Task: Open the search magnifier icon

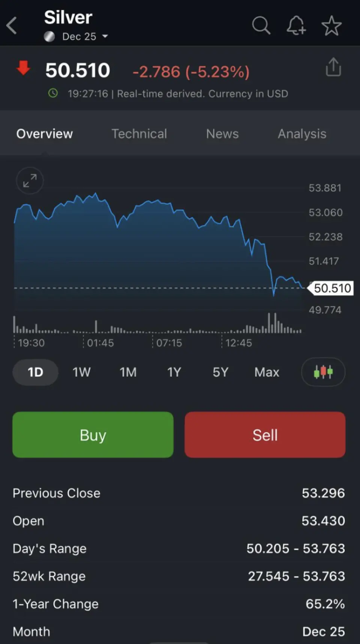Action: (261, 26)
